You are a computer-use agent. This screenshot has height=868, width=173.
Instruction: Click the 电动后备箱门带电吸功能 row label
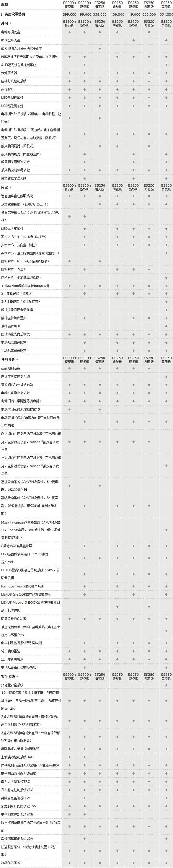pyautogui.click(x=18, y=668)
